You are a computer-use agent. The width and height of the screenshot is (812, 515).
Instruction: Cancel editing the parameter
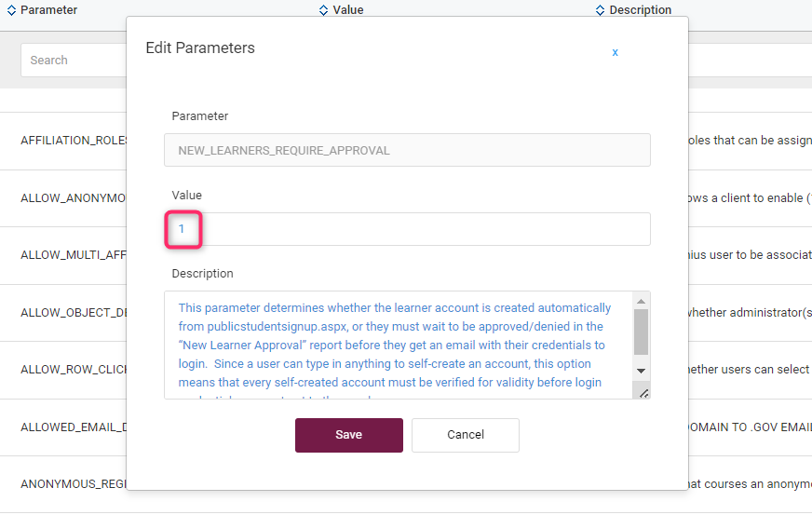pos(466,435)
